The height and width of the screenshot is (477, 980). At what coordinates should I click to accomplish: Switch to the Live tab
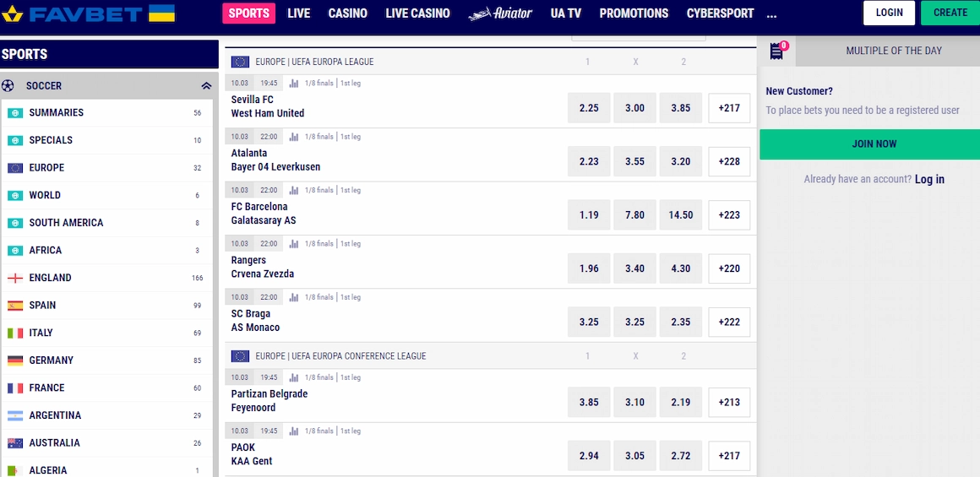click(299, 14)
